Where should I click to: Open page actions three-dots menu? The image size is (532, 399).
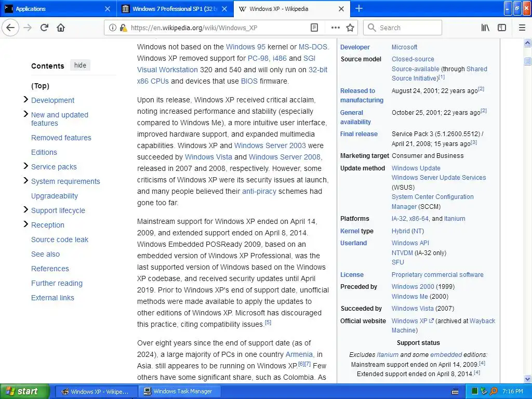335,28
